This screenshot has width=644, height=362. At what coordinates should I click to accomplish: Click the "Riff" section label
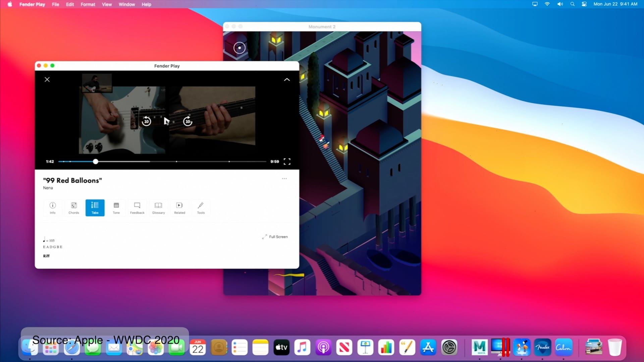[46, 256]
